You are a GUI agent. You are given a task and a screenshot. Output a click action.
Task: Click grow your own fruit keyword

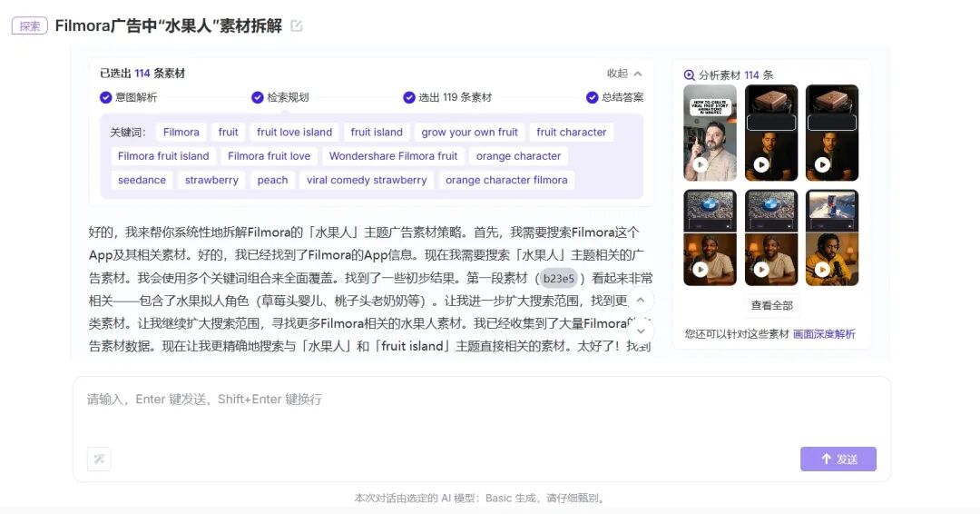point(469,132)
